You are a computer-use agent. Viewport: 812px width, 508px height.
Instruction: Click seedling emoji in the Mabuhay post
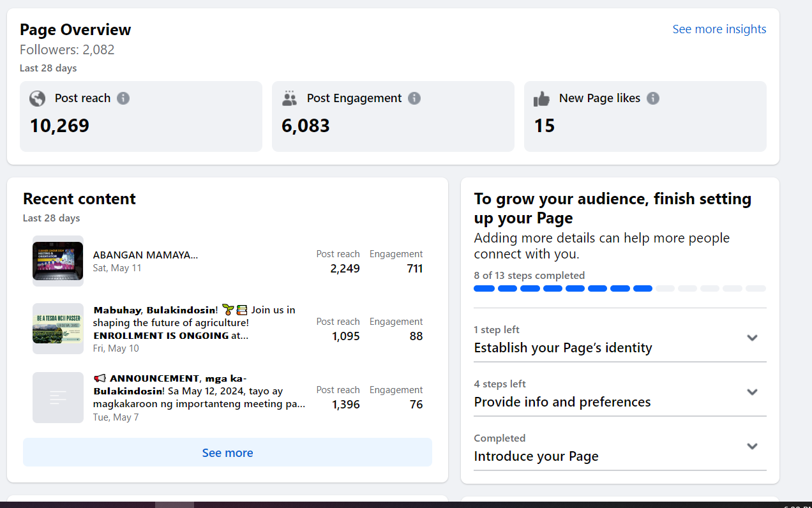click(x=228, y=310)
